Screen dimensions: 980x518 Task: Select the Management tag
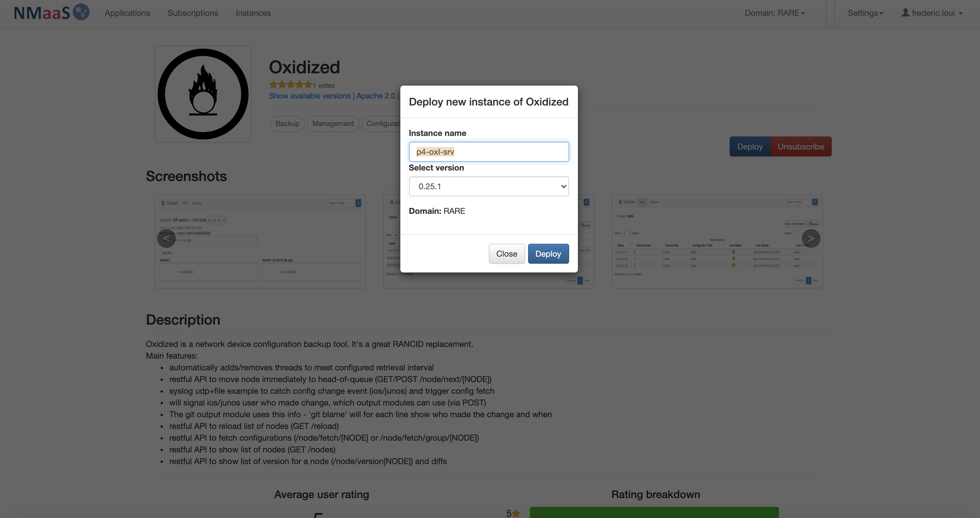pos(333,124)
